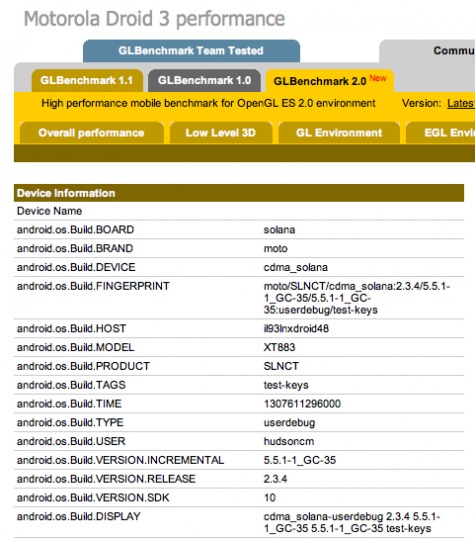Open the Overall performance tab
475x540 pixels.
click(x=92, y=133)
